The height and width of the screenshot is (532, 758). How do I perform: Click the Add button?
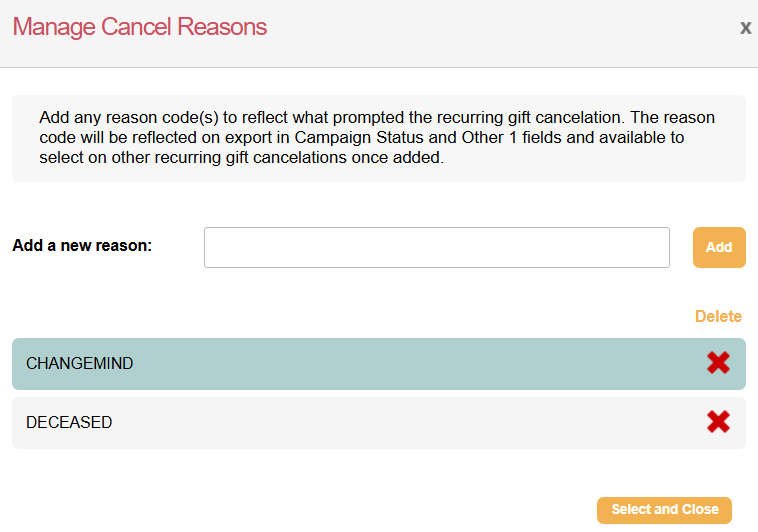click(719, 247)
